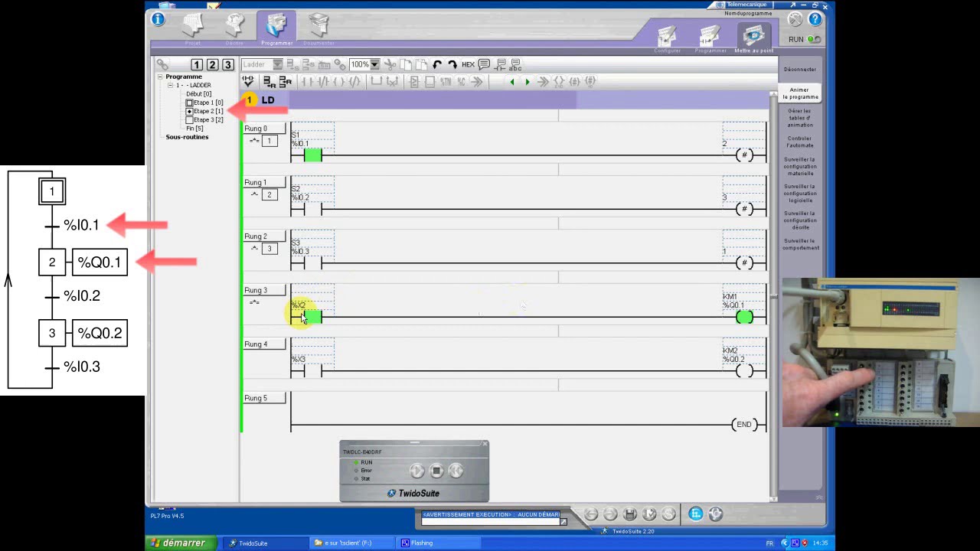Viewport: 980px width, 551px height.
Task: Select the Configurer sub-tab
Action: click(668, 38)
